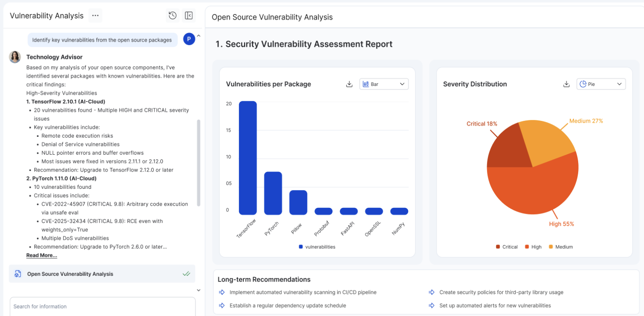Image resolution: width=644 pixels, height=316 pixels.
Task: Open the Pie chart type dropdown
Action: click(x=601, y=84)
